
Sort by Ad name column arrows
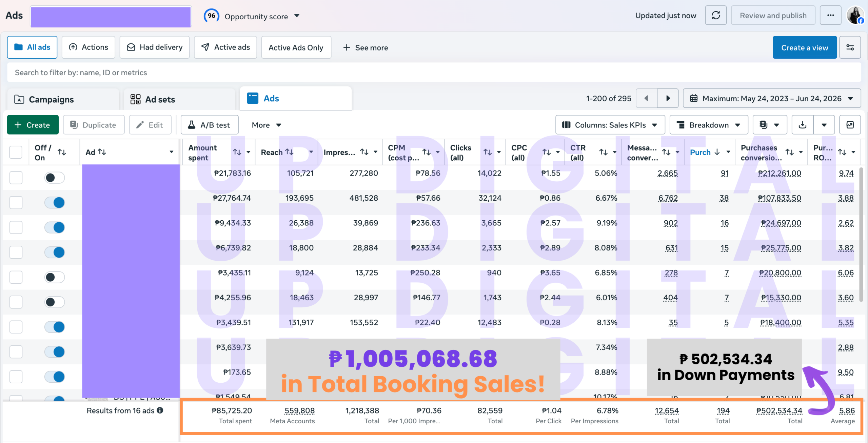click(x=102, y=152)
